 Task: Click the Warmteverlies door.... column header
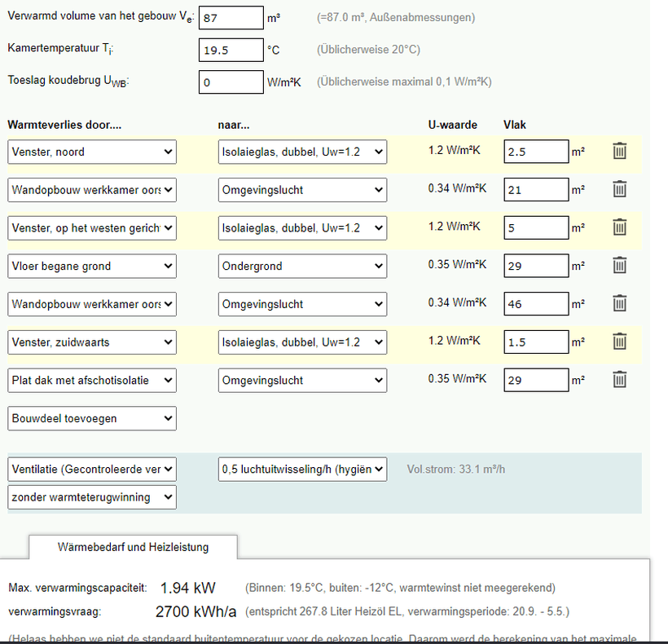(64, 125)
